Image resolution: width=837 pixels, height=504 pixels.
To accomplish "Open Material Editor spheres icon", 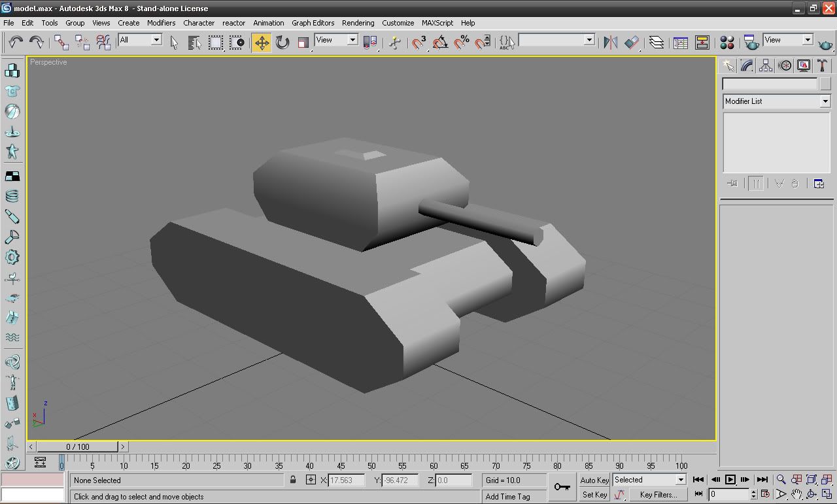I will click(726, 42).
